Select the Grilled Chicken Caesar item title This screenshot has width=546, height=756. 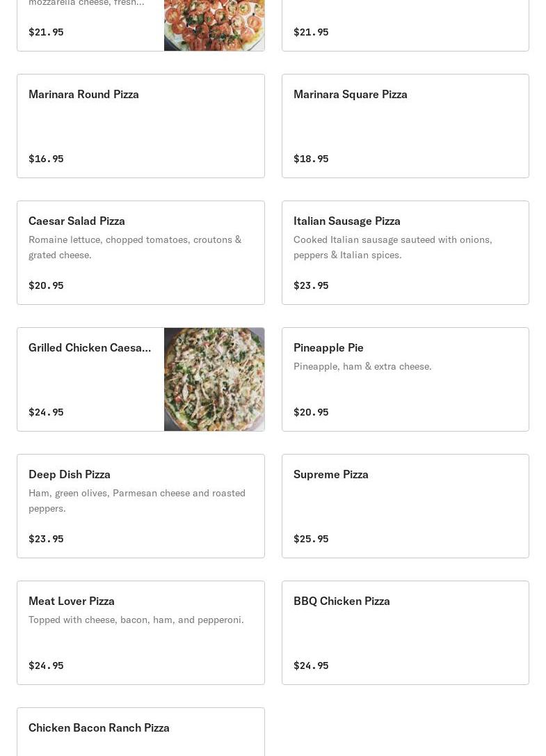click(x=90, y=347)
